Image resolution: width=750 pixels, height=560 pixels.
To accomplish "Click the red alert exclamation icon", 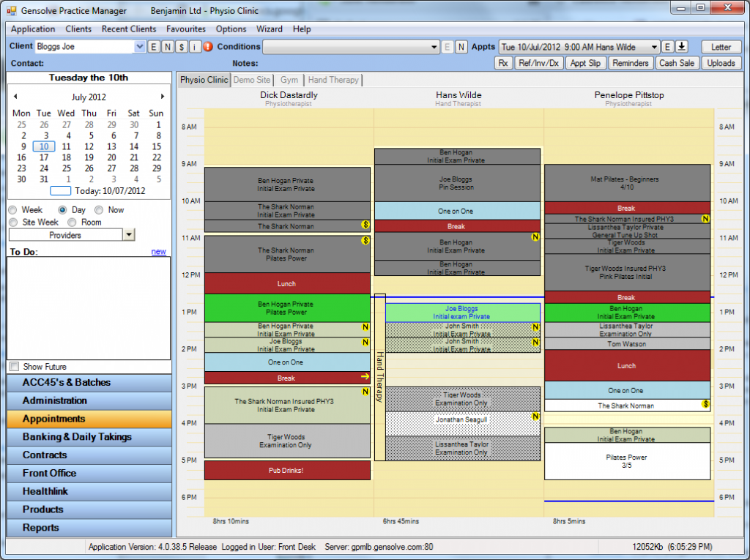I will point(209,46).
